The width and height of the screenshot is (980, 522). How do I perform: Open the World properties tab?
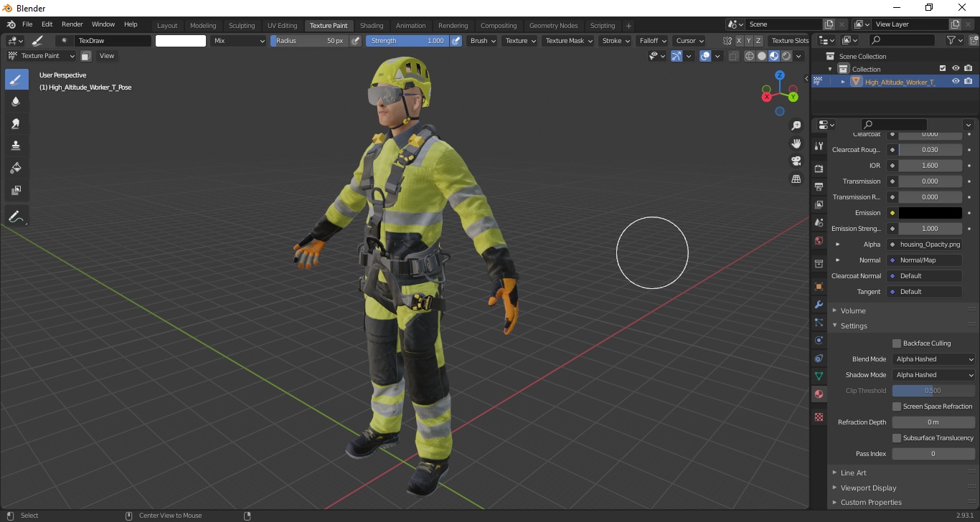819,240
